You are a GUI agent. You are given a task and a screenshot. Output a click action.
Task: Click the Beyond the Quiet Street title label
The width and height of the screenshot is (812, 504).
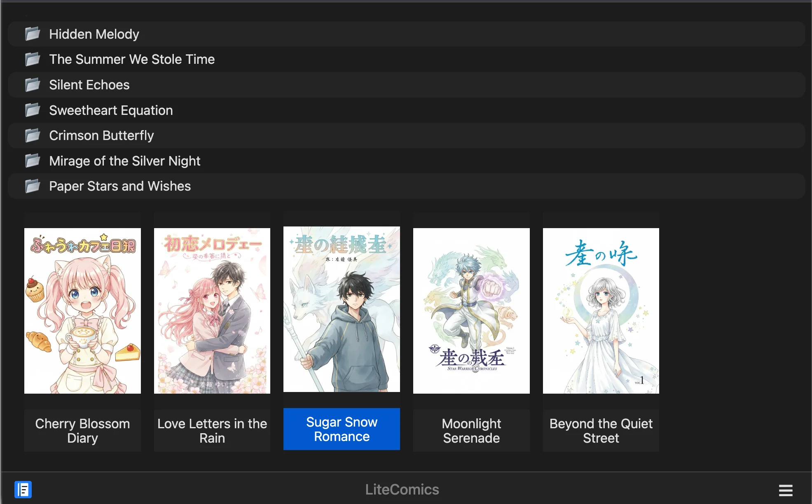tap(601, 430)
